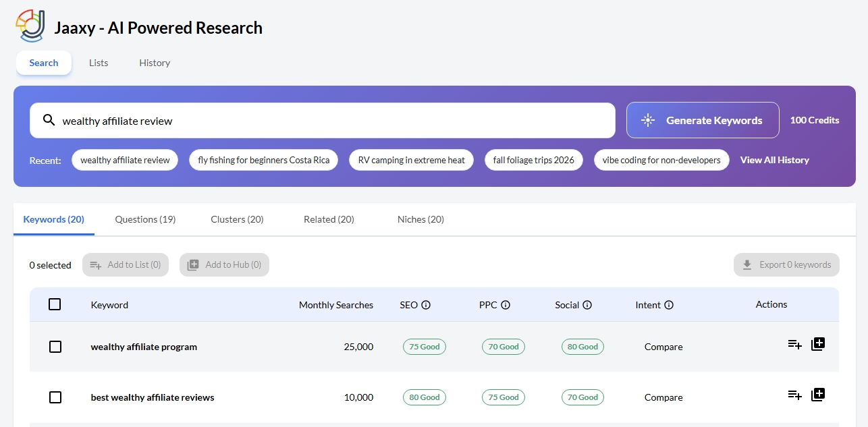Viewport: 868px width, 427px height.
Task: Click the SEO info icon
Action: [426, 305]
